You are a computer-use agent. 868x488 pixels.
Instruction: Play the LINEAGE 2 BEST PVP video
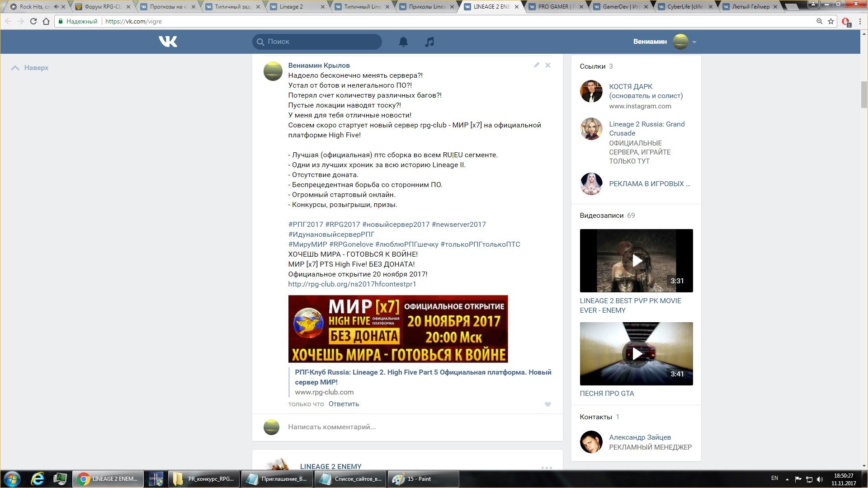point(636,261)
